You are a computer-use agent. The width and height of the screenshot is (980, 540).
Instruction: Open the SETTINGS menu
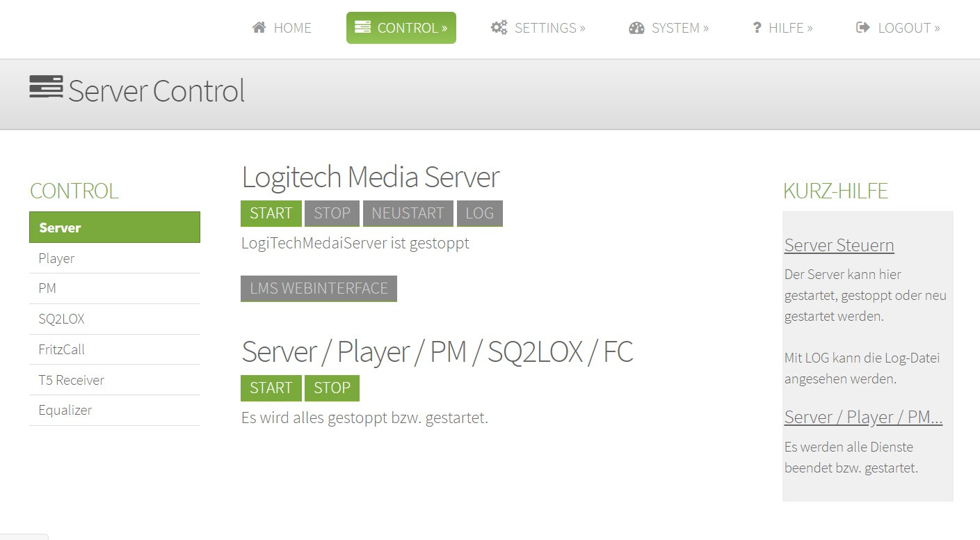tap(549, 28)
